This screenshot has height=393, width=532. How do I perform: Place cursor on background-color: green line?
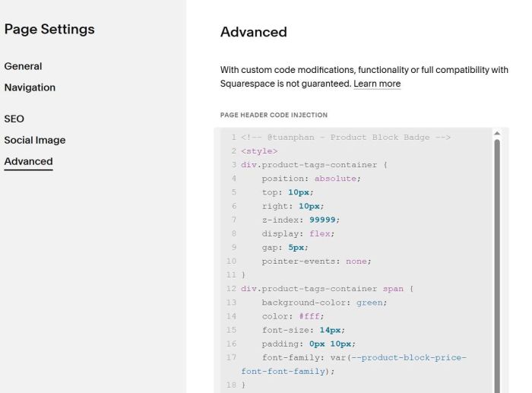click(x=325, y=303)
